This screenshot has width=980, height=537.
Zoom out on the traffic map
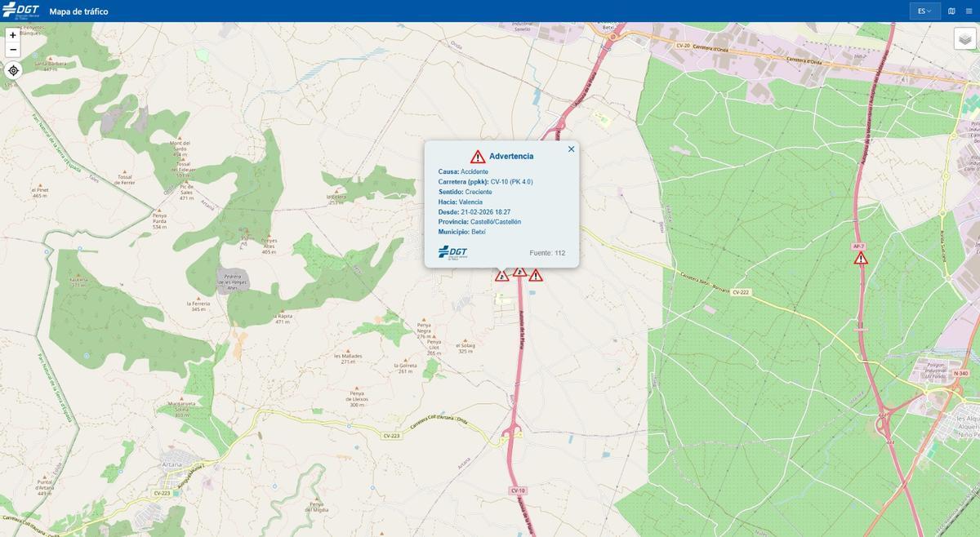(x=13, y=51)
